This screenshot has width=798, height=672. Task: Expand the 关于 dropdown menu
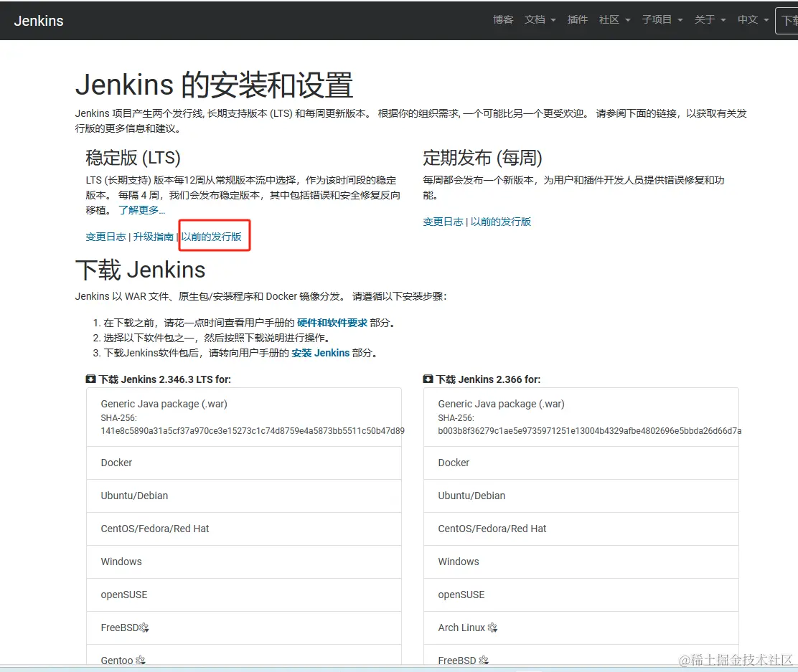click(x=710, y=20)
